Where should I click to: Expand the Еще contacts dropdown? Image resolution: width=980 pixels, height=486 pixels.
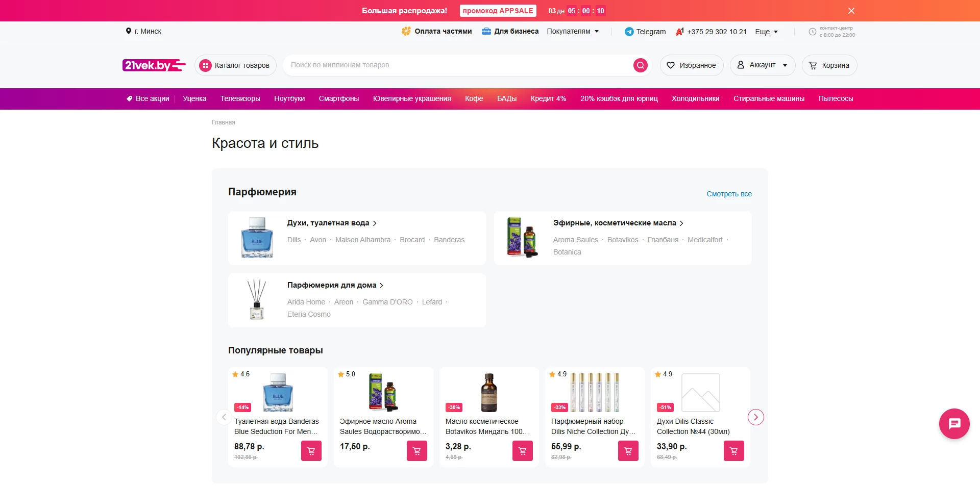point(766,32)
